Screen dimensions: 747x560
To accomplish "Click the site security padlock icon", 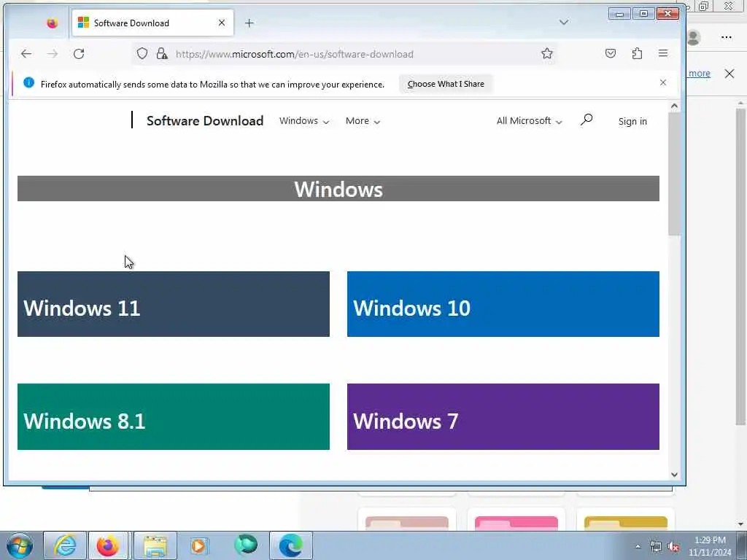I will (162, 53).
